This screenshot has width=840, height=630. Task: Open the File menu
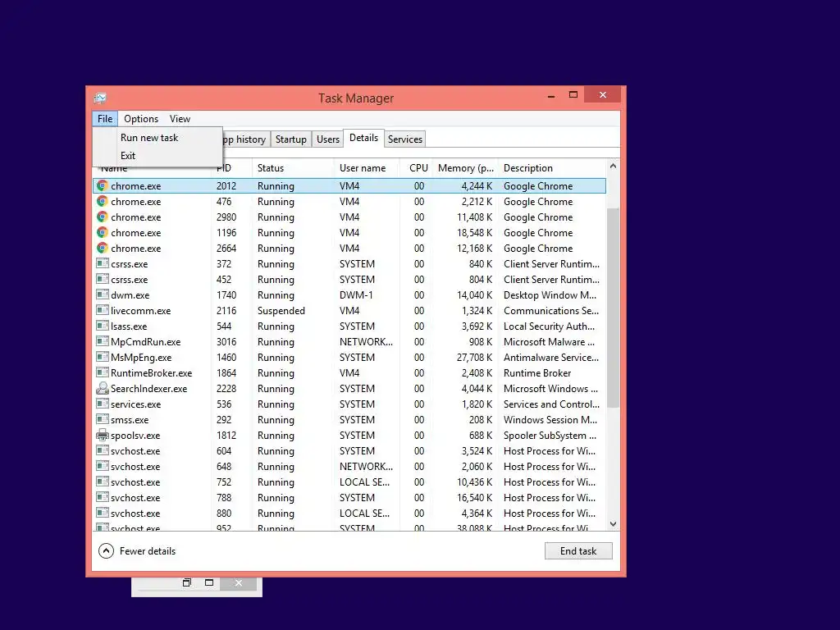[105, 119]
